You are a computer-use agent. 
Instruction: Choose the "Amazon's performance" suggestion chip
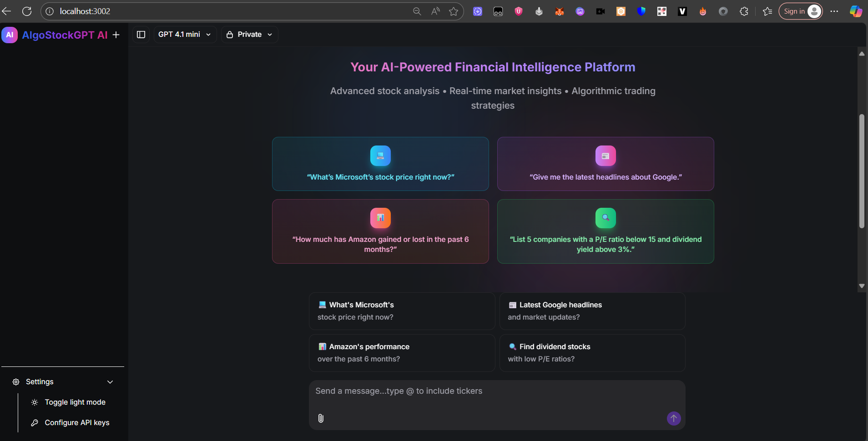coord(402,353)
